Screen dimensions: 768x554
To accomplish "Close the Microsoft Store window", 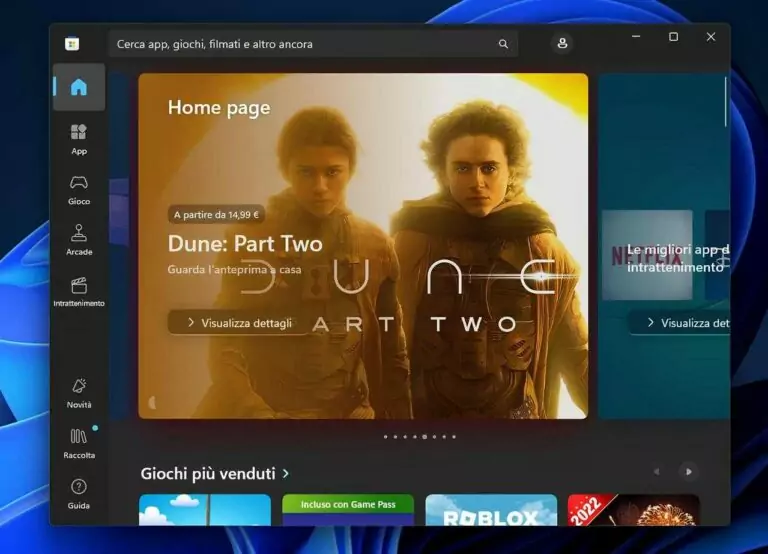I will click(x=711, y=37).
